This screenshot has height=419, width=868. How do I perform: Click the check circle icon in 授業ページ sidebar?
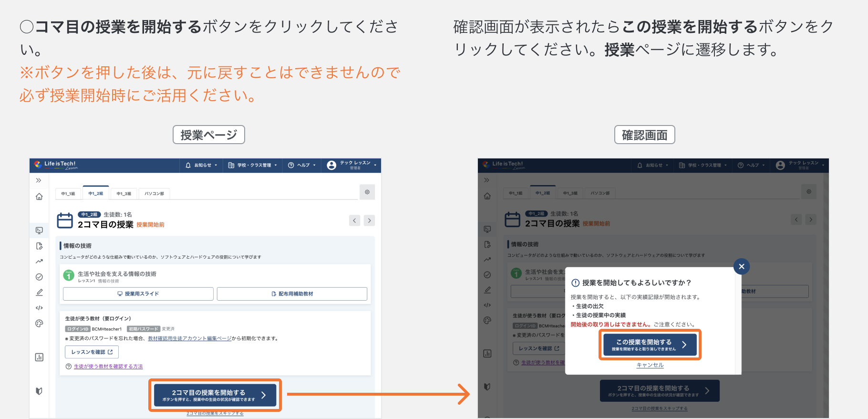point(39,277)
